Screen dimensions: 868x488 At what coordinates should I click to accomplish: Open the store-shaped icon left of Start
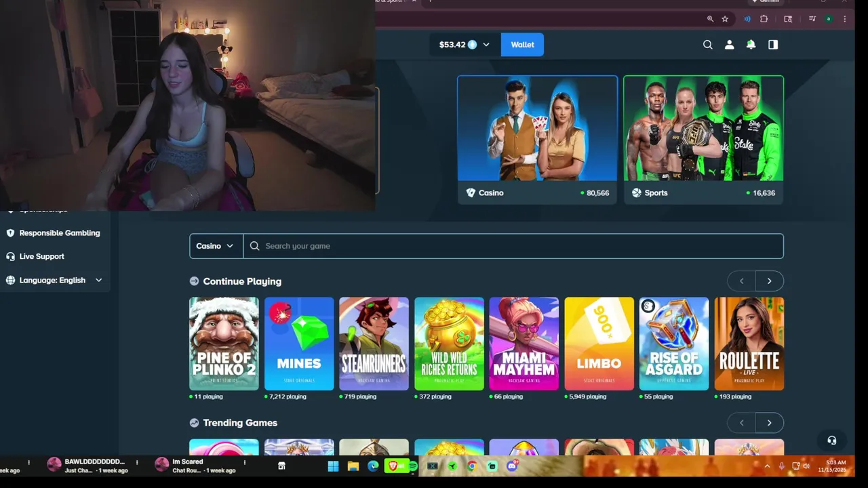[x=281, y=466]
